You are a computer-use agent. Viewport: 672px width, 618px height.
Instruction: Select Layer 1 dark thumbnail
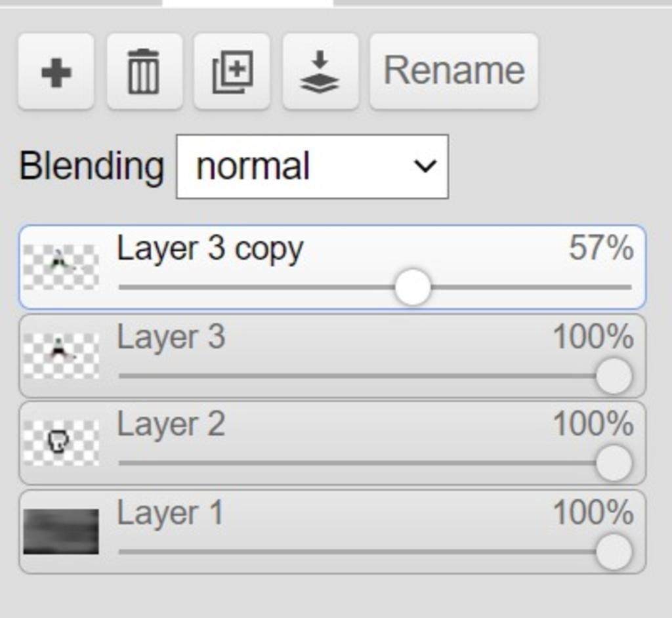coord(61,531)
